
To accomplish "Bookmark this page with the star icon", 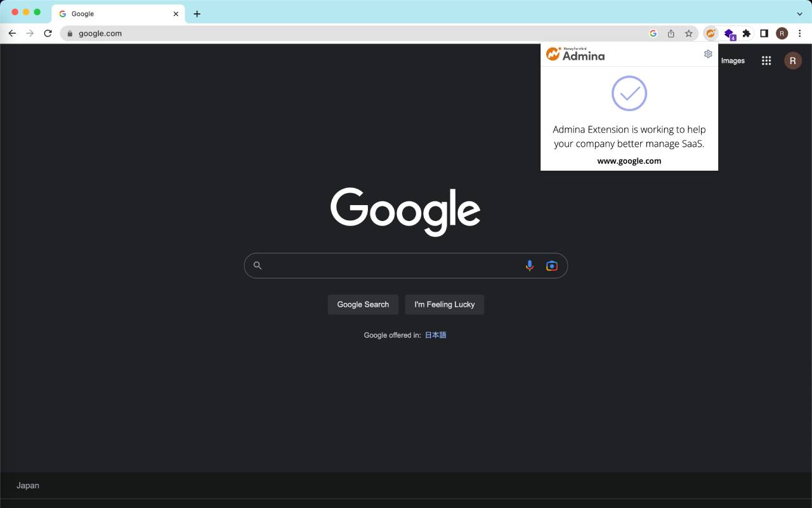I will click(x=688, y=33).
